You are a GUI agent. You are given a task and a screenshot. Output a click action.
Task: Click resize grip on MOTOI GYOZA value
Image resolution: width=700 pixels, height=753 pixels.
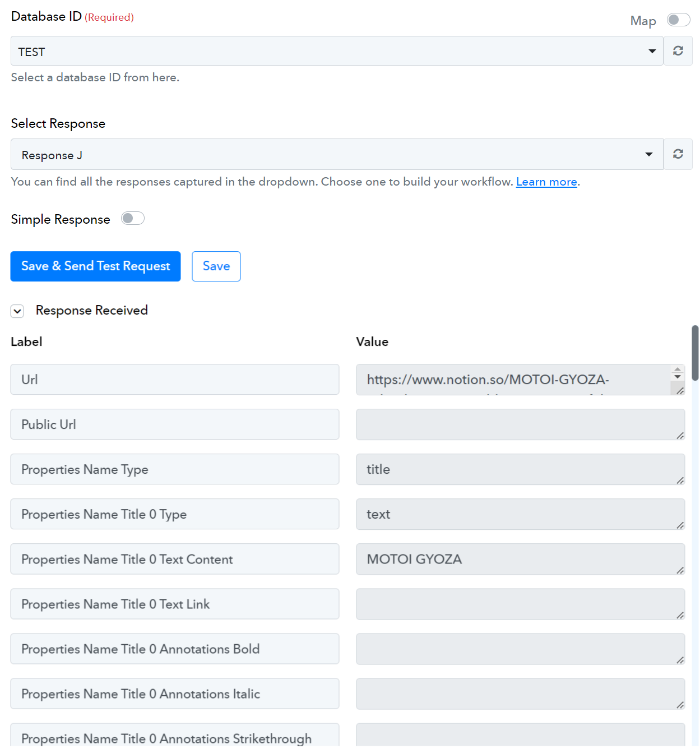680,570
